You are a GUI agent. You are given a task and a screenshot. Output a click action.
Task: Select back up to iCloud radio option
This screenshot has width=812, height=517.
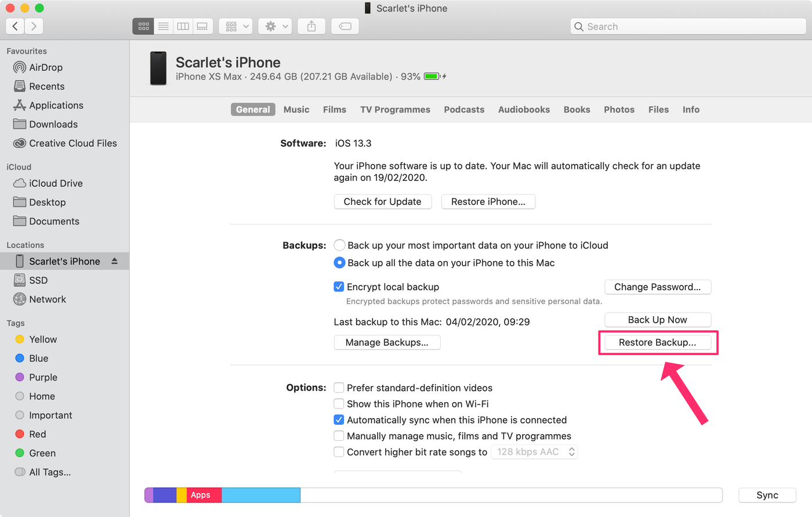340,245
